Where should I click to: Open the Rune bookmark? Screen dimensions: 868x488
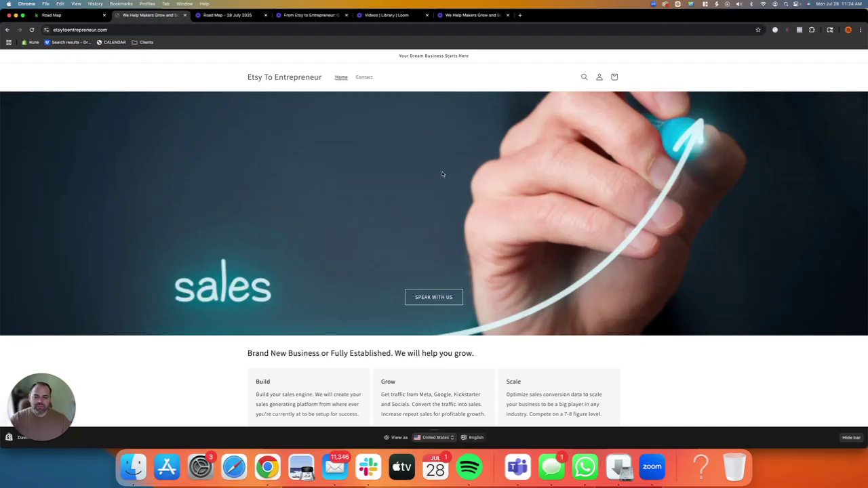29,42
